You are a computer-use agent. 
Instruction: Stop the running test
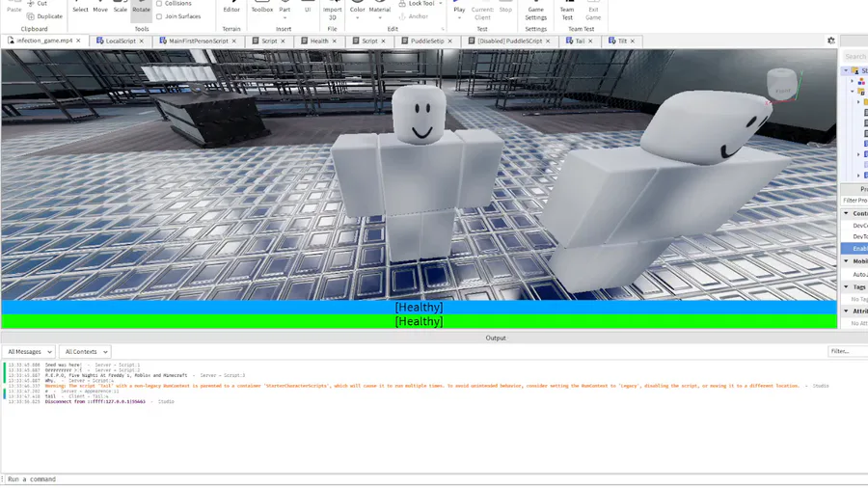click(x=505, y=8)
